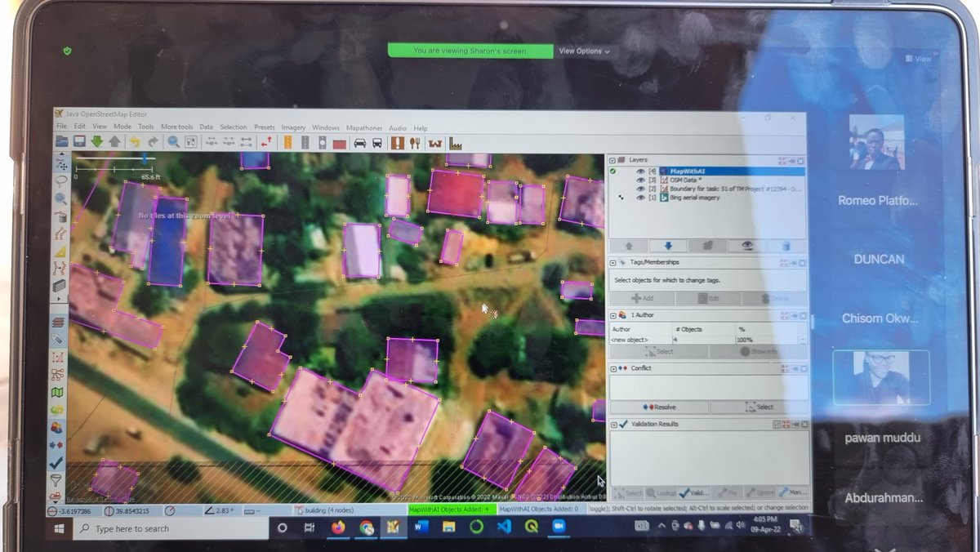Collapse the Conflict panel
Viewport: 980px width, 552px height.
[613, 368]
